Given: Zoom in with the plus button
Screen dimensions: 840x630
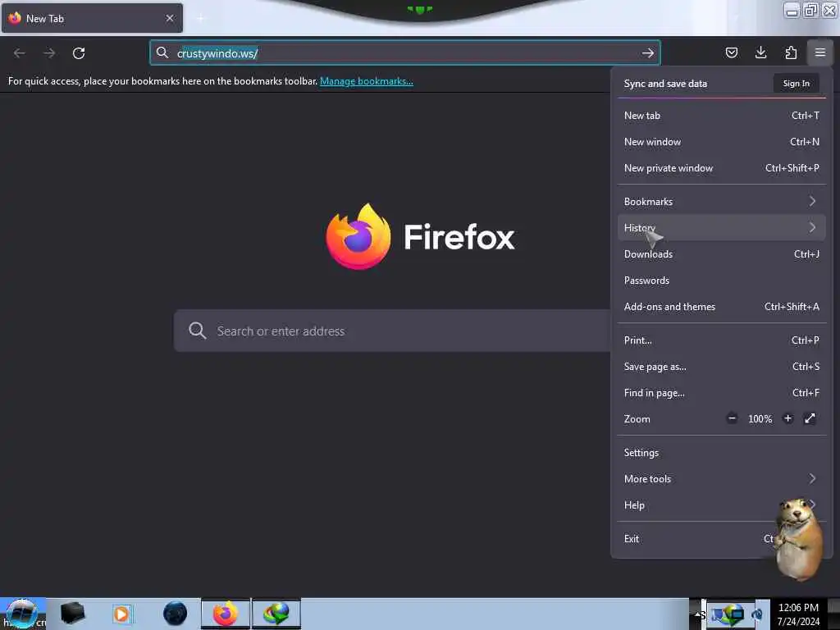Looking at the screenshot, I should tap(787, 418).
